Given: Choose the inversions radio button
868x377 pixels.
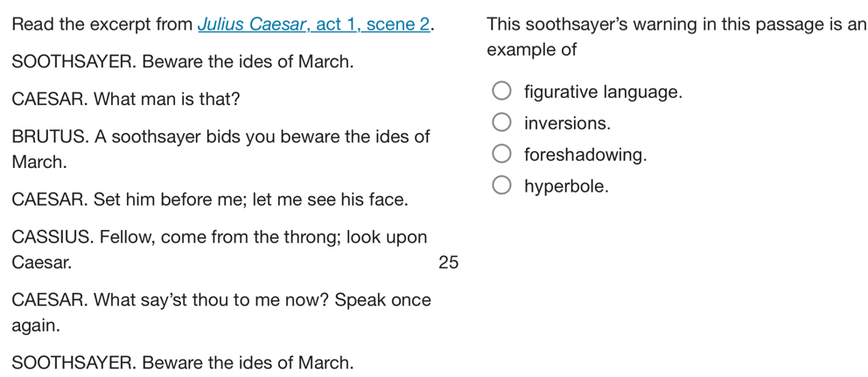Looking at the screenshot, I should tap(501, 124).
